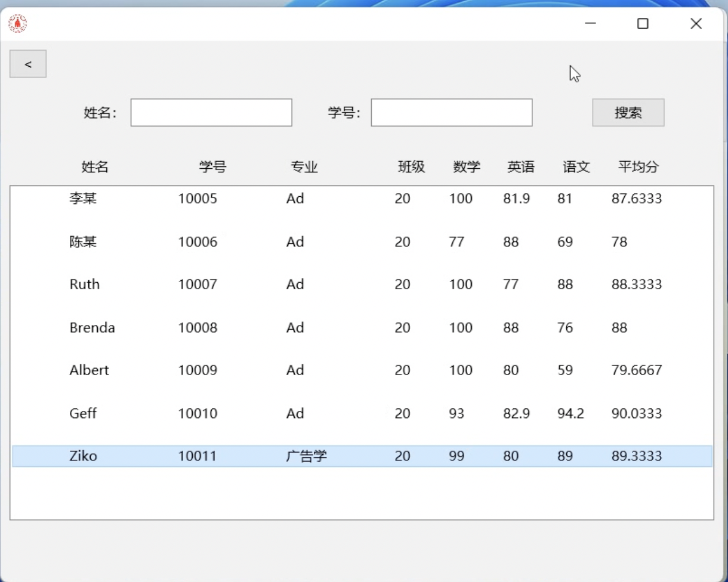This screenshot has height=582, width=728.
Task: Click the 搜索 search button
Action: click(628, 113)
